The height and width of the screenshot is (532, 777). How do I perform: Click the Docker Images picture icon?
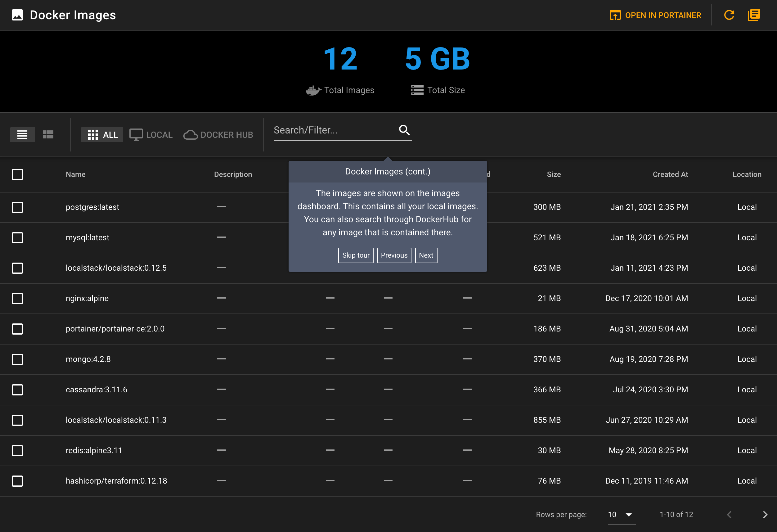point(17,15)
